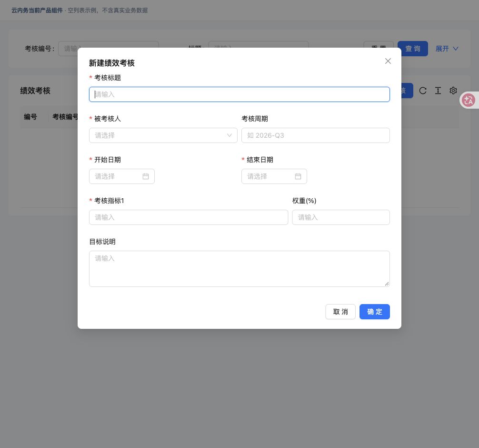This screenshot has height=448, width=479.
Task: Click the 云内务当前产品组件 header text
Action: (x=37, y=10)
